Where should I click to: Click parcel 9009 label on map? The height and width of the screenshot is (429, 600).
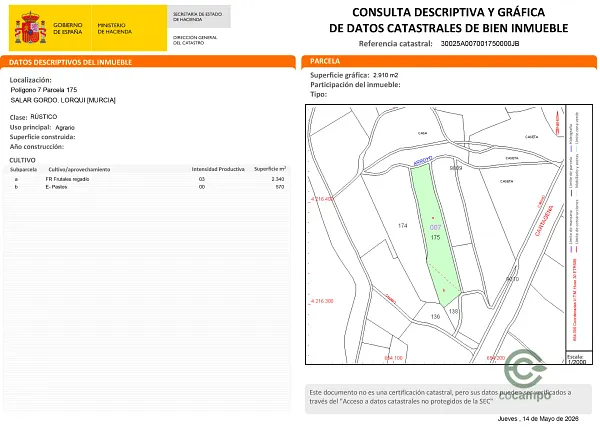pyautogui.click(x=456, y=168)
